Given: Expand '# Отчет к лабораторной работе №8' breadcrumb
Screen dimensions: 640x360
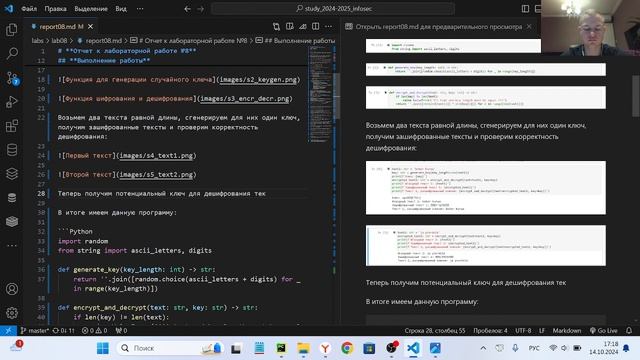Looking at the screenshot, I should pyautogui.click(x=189, y=40).
